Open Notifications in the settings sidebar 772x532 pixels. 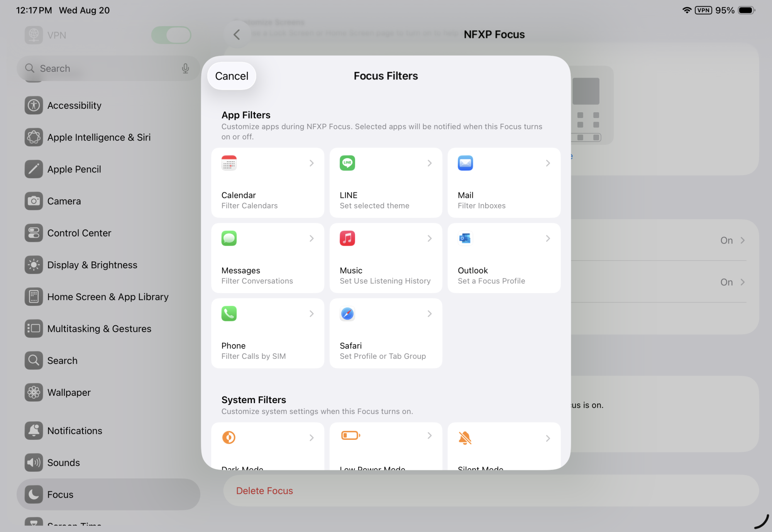pos(74,431)
